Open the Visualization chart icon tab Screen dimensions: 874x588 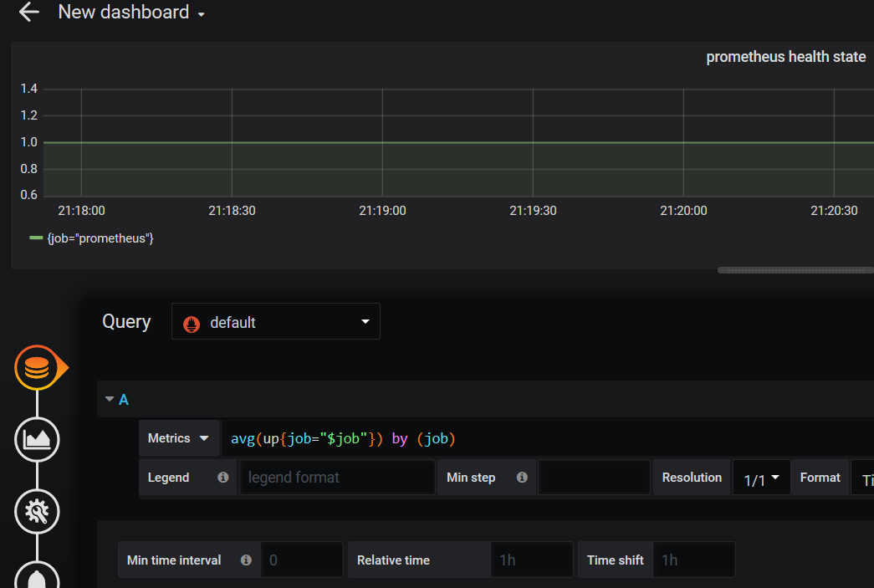pyautogui.click(x=37, y=440)
